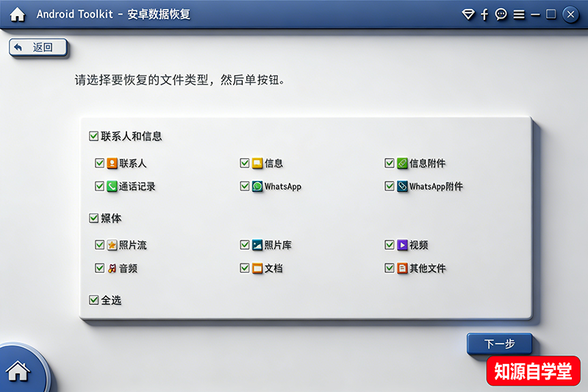Click the 全选 label text
Screen dimensions: 588x392
pyautogui.click(x=111, y=300)
